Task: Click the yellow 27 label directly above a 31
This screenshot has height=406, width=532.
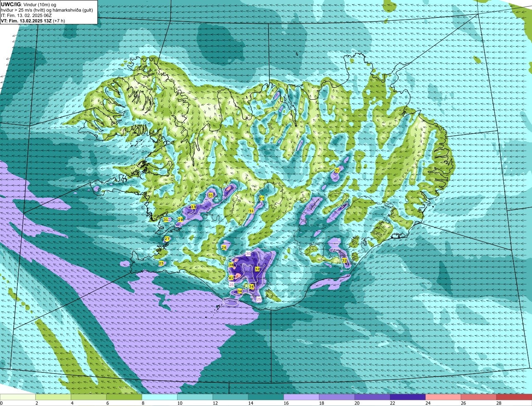Action: tap(261, 198)
